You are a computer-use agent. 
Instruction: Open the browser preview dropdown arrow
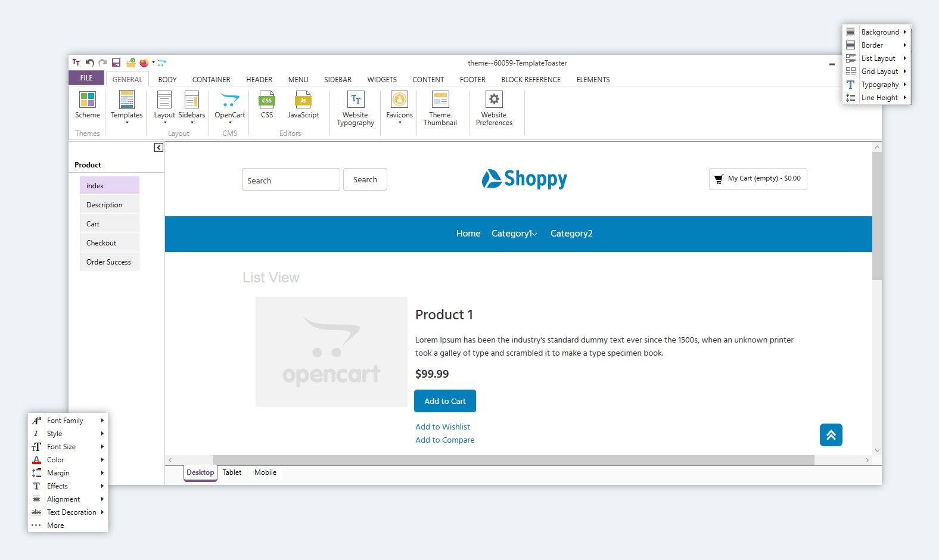pyautogui.click(x=153, y=62)
